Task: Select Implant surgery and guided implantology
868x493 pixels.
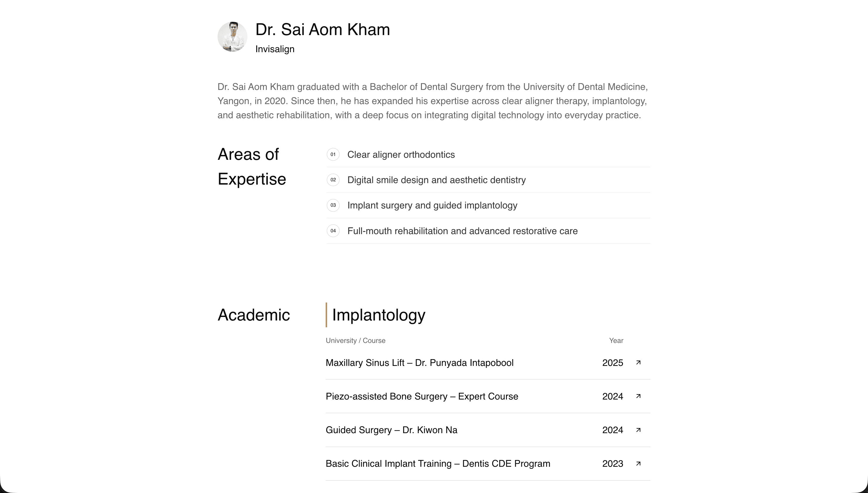Action: pos(432,206)
